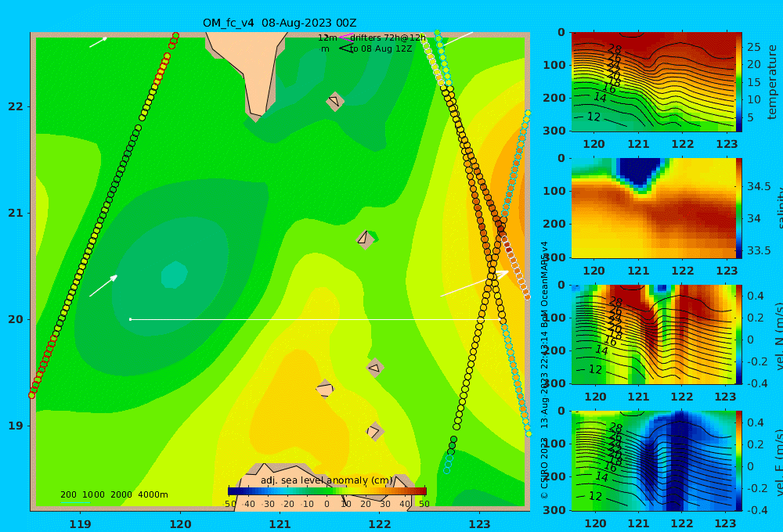Click the vel. N (m/s) colorbar

point(738,334)
